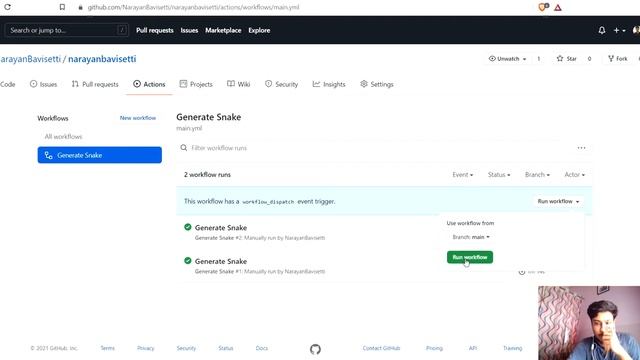
Task: Fork the repository
Action: 618,59
